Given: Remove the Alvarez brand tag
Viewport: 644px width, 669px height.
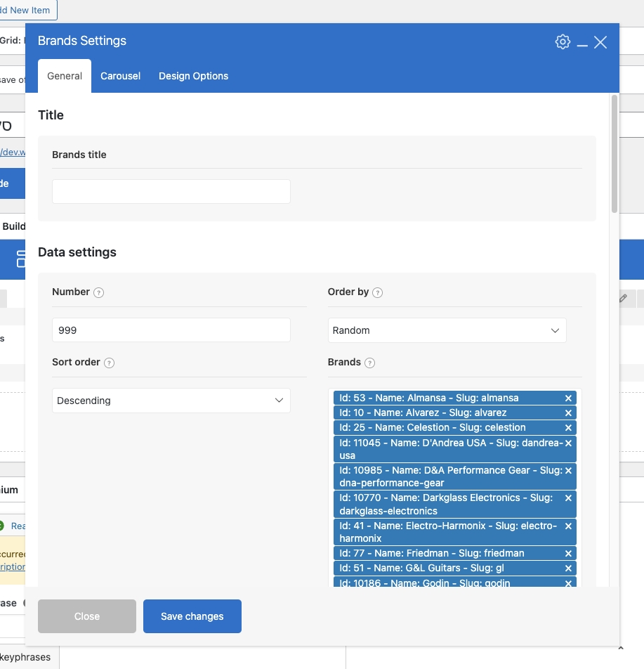Looking at the screenshot, I should [x=568, y=413].
